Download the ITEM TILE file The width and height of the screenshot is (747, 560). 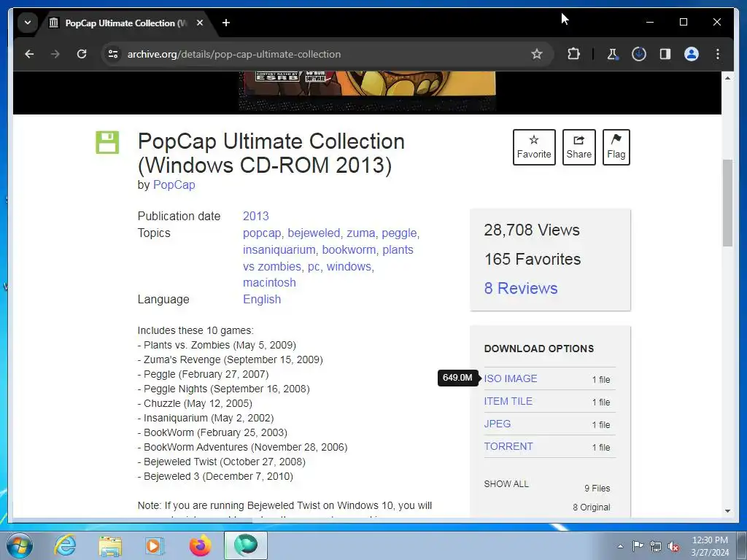click(508, 402)
